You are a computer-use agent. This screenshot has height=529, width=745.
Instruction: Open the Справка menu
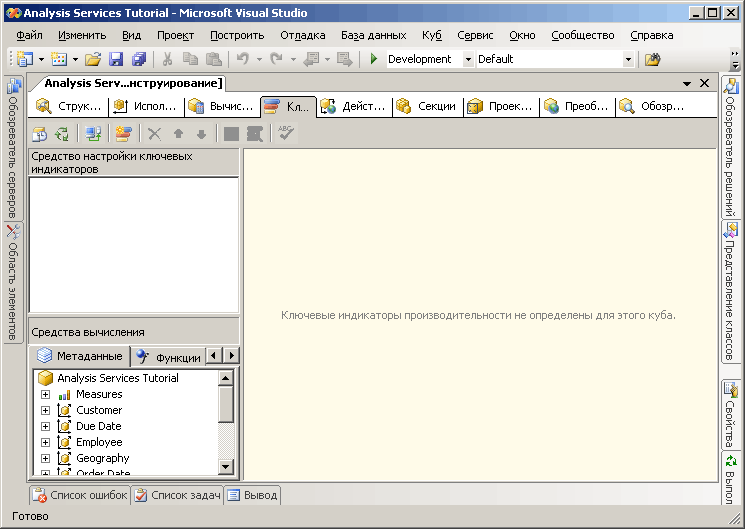(x=651, y=35)
